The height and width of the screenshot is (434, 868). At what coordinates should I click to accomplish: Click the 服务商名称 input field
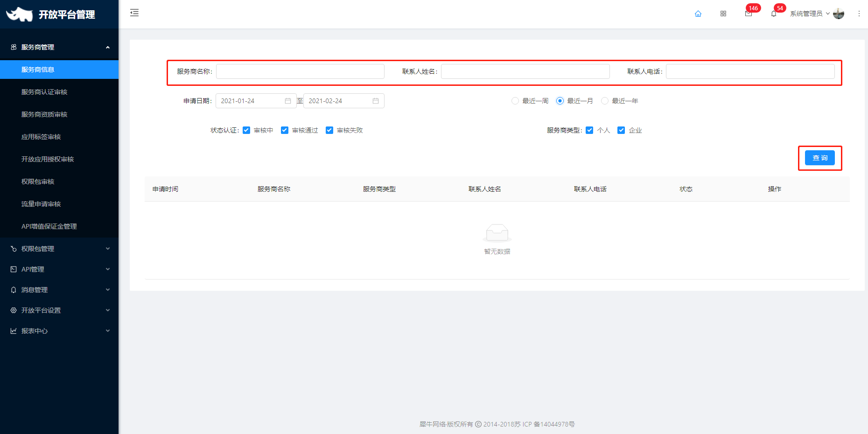300,71
